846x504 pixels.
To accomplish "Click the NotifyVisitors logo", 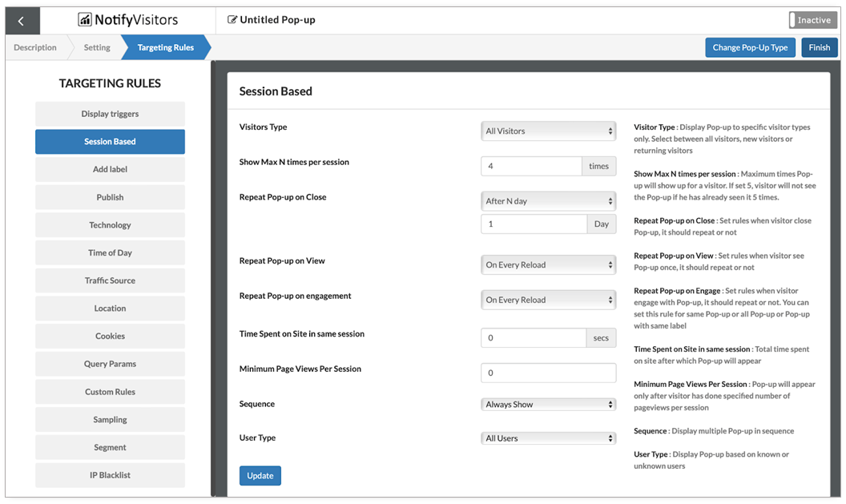I will 128,20.
